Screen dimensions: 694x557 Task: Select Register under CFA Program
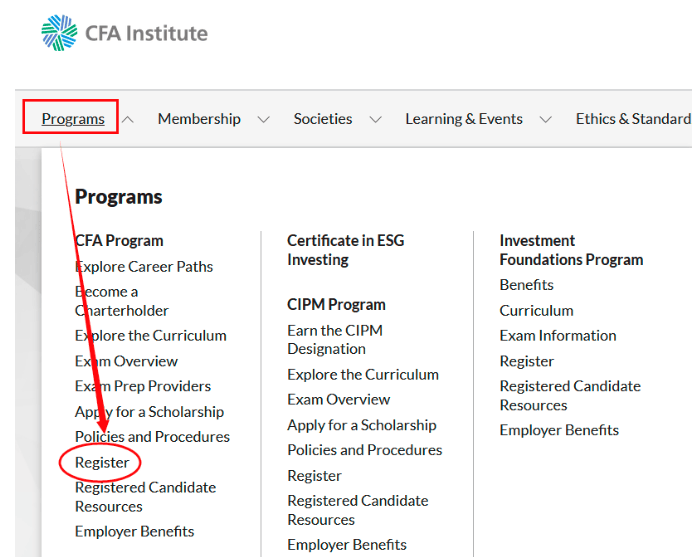click(x=102, y=462)
